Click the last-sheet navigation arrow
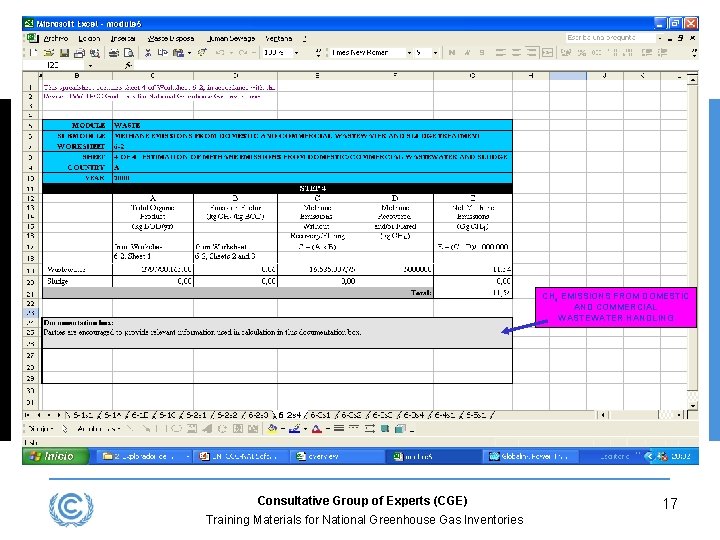Image resolution: width=720 pixels, height=540 pixels. pyautogui.click(x=59, y=415)
